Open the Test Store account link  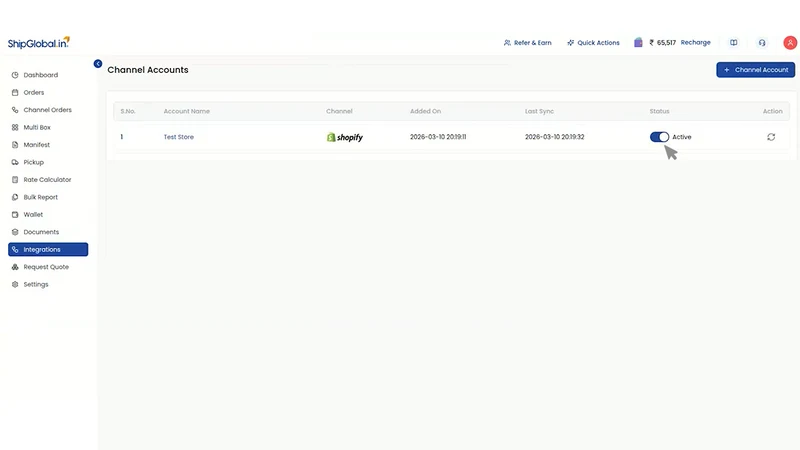(x=179, y=137)
